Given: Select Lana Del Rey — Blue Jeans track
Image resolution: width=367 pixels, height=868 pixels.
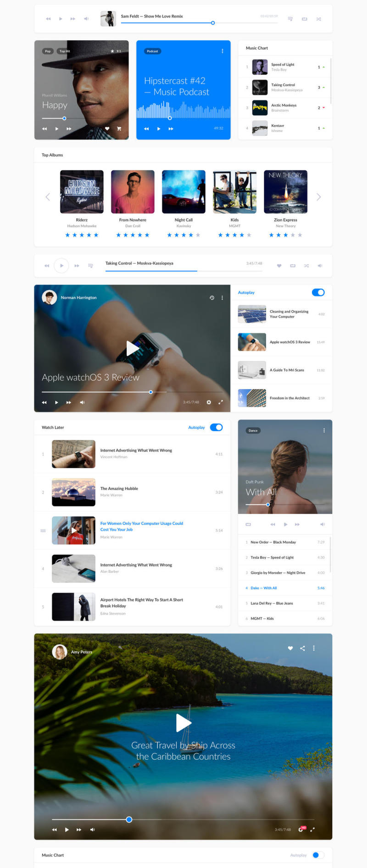Looking at the screenshot, I should coord(272,603).
